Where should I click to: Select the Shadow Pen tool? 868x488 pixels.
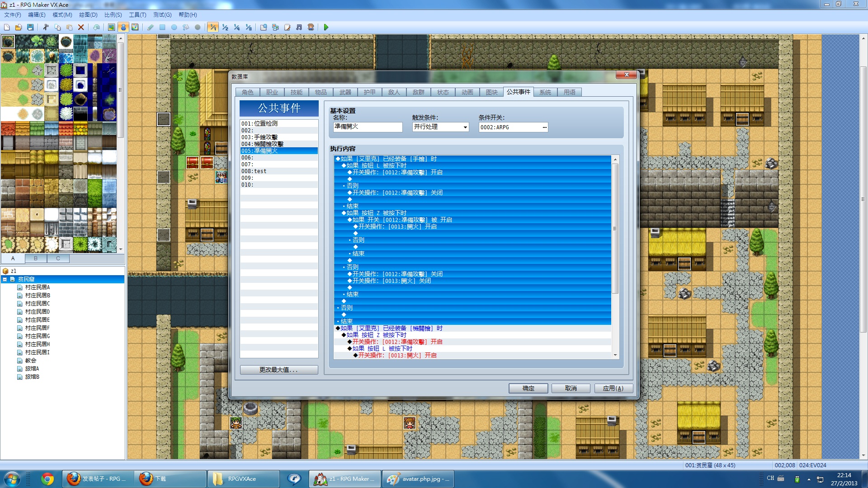click(x=198, y=27)
